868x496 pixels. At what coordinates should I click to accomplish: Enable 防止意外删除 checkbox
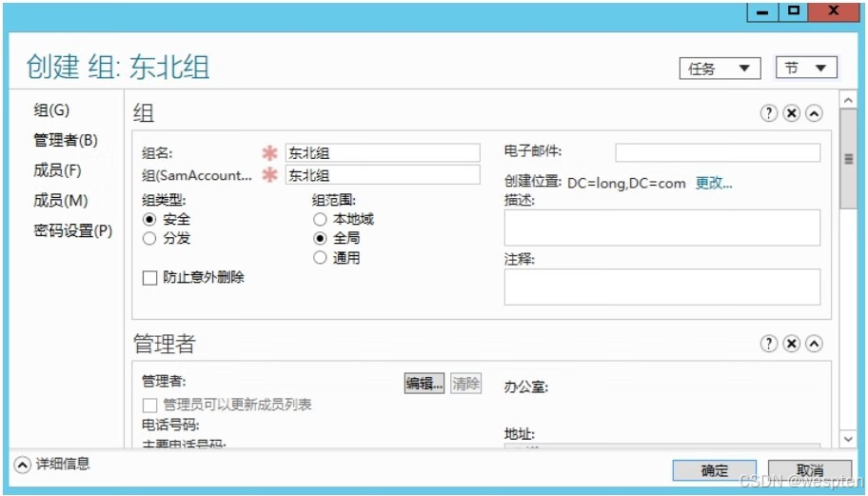click(x=150, y=278)
